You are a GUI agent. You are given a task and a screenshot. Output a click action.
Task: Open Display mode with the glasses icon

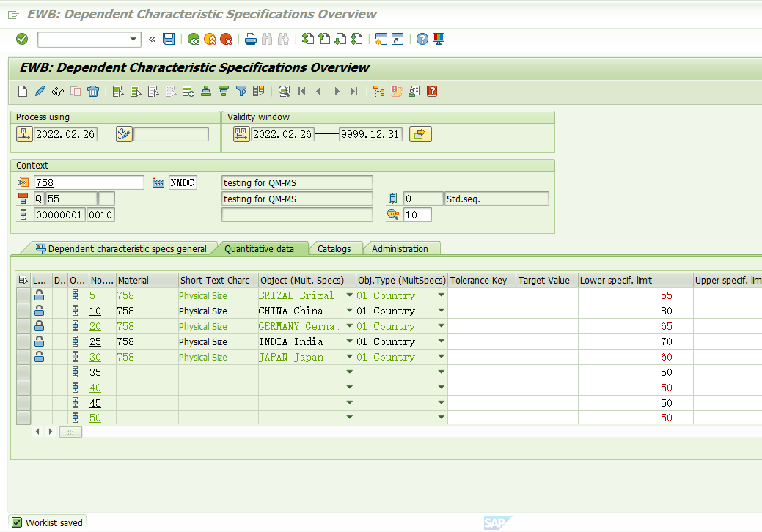(x=57, y=91)
